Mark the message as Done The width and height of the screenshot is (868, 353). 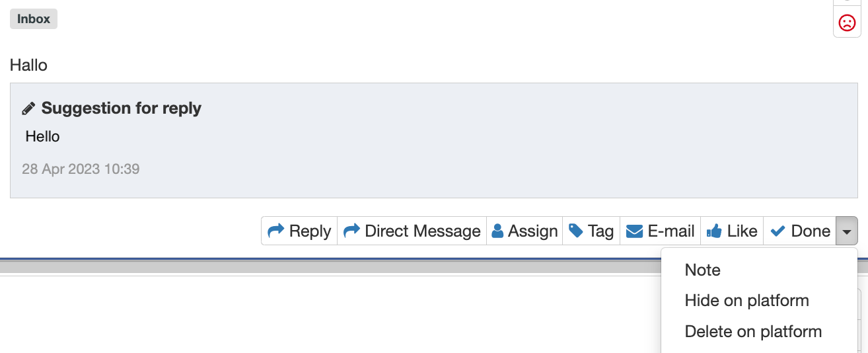pyautogui.click(x=800, y=231)
